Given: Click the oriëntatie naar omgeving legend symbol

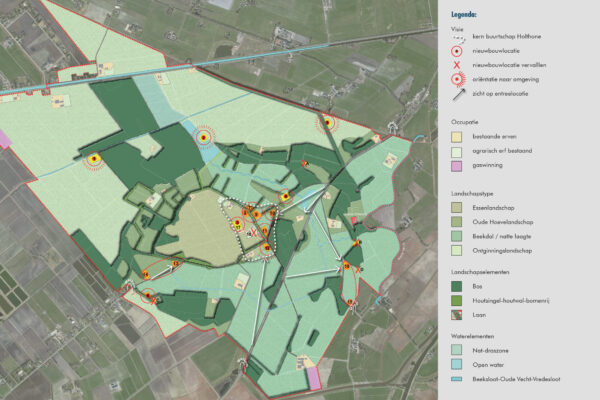Looking at the screenshot, I should click(458, 79).
